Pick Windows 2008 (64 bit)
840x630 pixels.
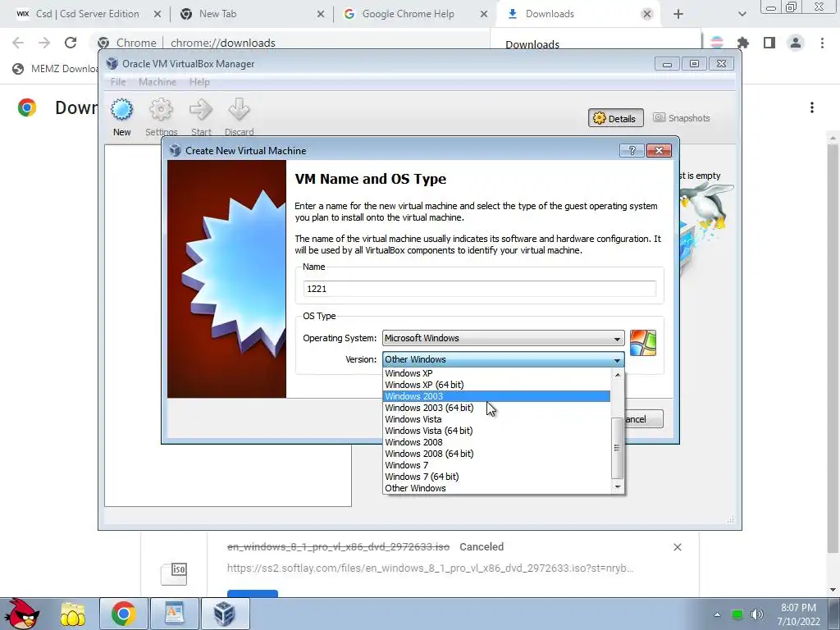[496, 454]
